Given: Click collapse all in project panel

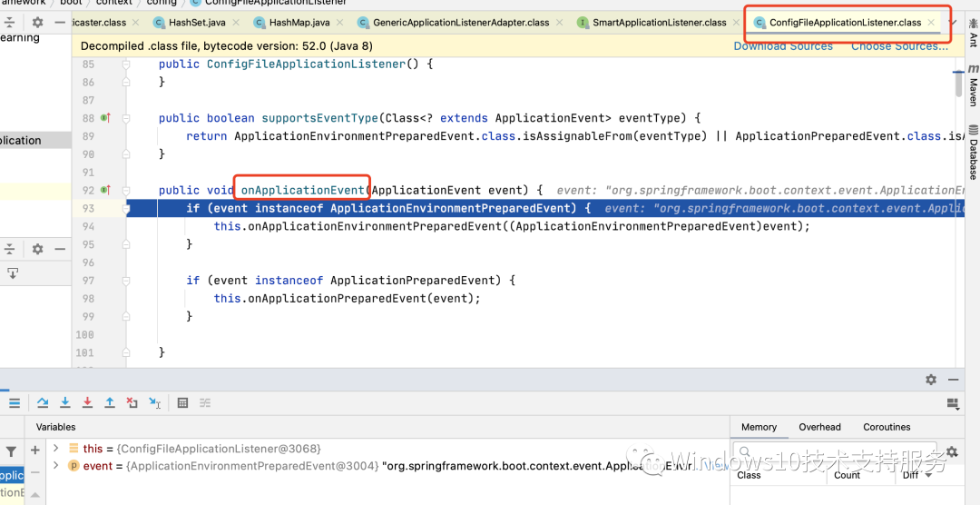Looking at the screenshot, I should [10, 23].
